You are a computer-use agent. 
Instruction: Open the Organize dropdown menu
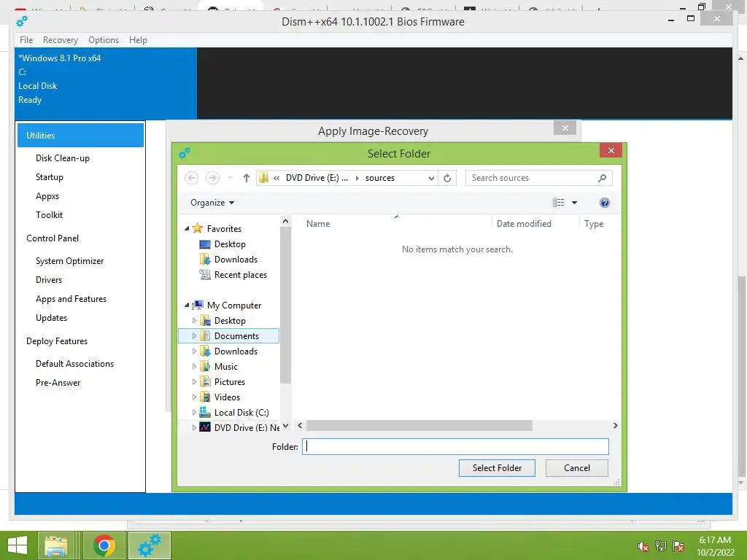212,203
